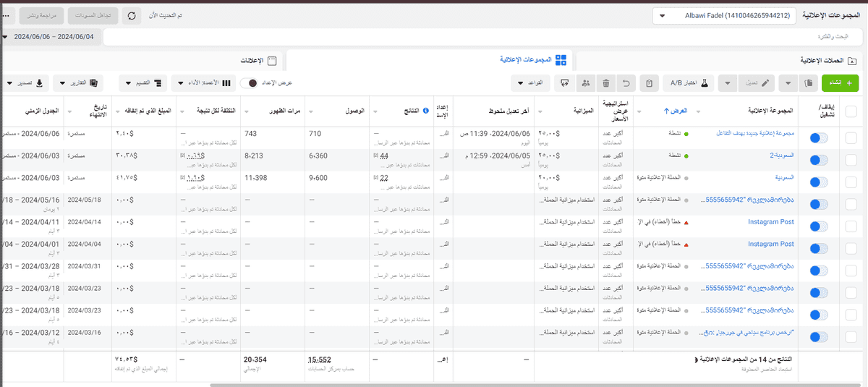Click the green active status dot on السعودية-2 row
This screenshot has height=387, width=868.
pyautogui.click(x=687, y=156)
